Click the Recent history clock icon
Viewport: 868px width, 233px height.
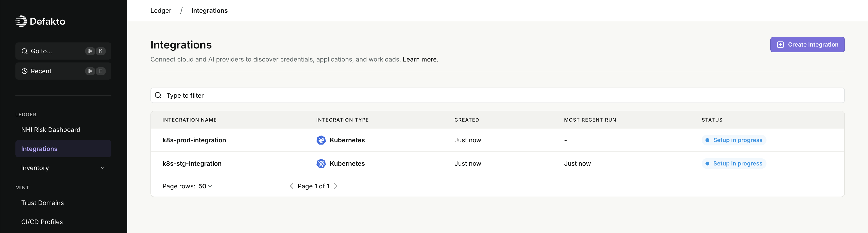[x=25, y=71]
